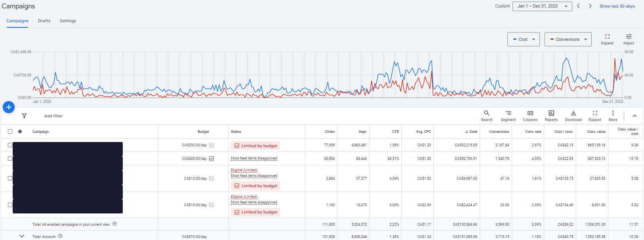The image size is (644, 240).
Task: Sort by the CTR column header
Action: pos(396,131)
